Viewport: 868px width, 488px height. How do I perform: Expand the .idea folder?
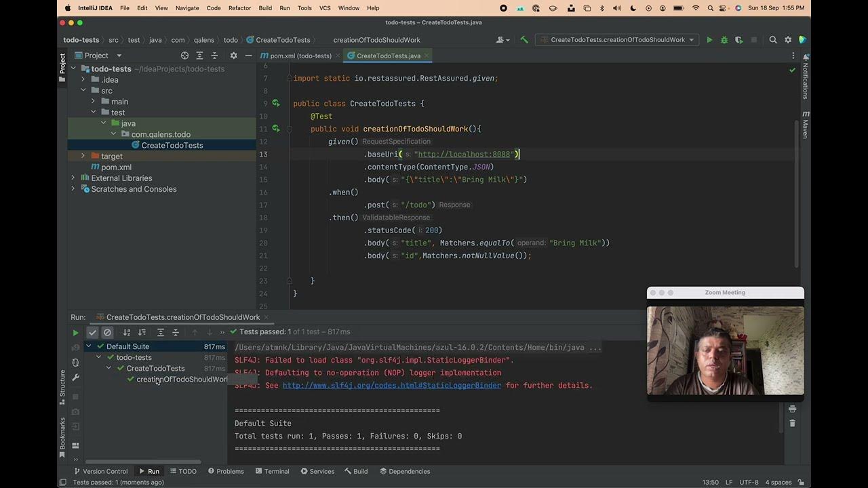point(83,79)
